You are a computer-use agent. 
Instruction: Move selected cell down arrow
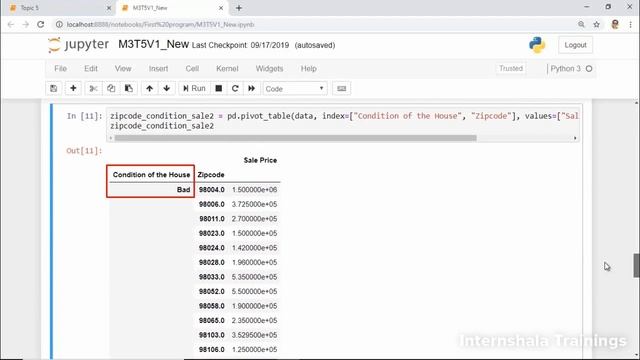pos(167,89)
